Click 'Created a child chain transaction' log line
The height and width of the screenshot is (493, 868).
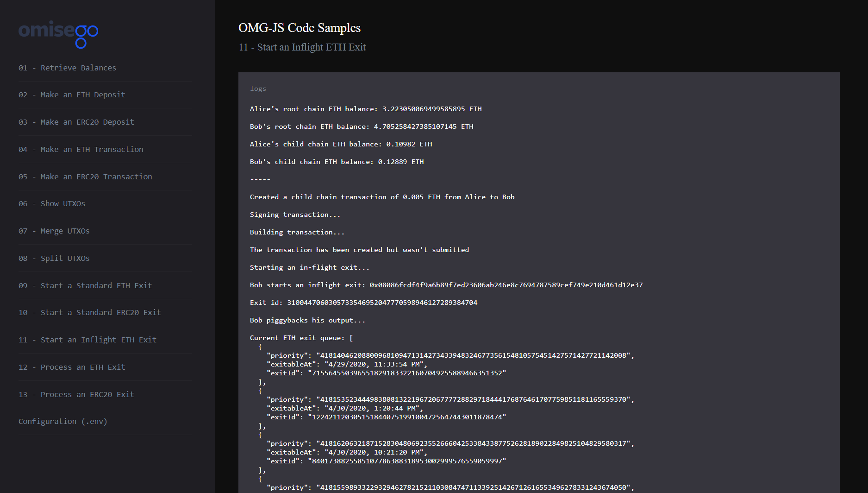coord(382,197)
